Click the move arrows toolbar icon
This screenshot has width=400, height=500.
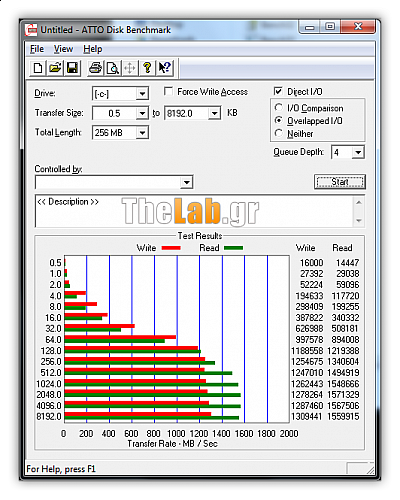pyautogui.click(x=130, y=68)
